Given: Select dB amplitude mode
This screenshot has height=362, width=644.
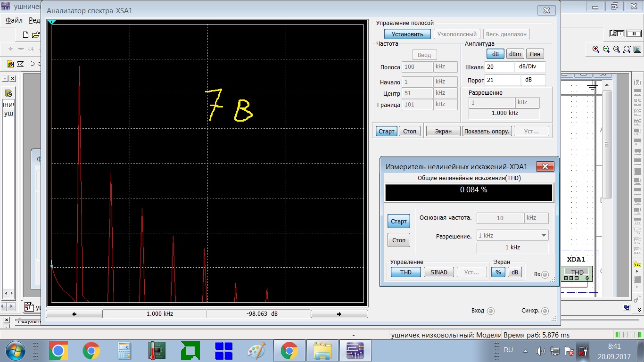Looking at the screenshot, I should coord(495,54).
